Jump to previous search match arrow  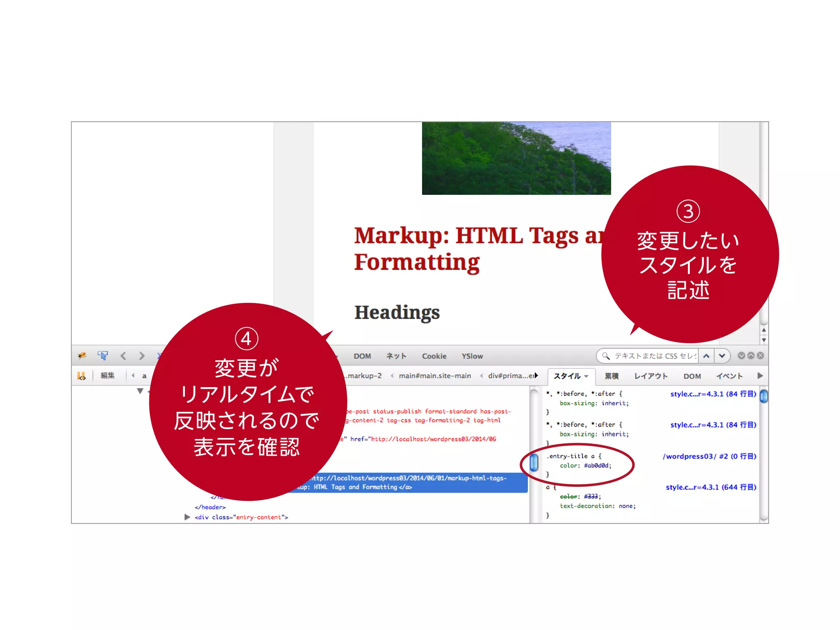[x=706, y=356]
